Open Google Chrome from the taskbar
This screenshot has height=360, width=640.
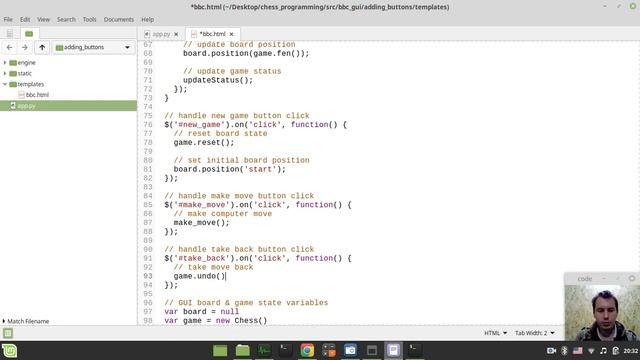(307, 351)
